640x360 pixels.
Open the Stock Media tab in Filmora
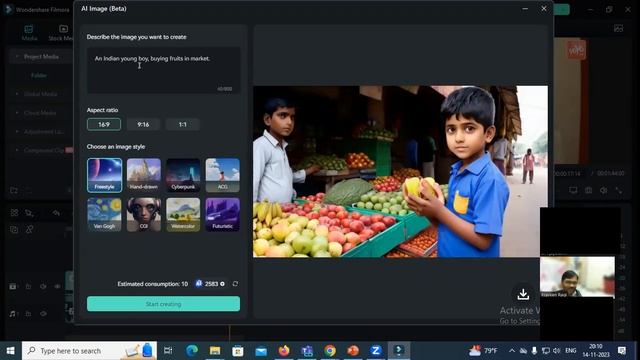pyautogui.click(x=61, y=33)
